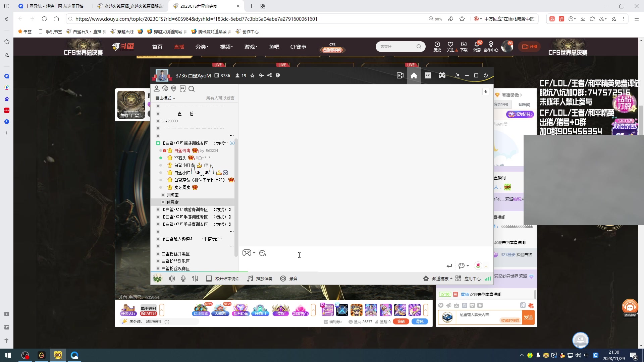
Task: Open the game controller icon in header
Action: coord(442,75)
